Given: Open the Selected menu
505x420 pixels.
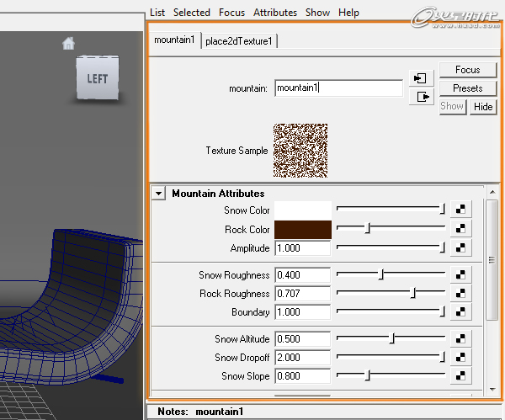Looking at the screenshot, I should (192, 13).
